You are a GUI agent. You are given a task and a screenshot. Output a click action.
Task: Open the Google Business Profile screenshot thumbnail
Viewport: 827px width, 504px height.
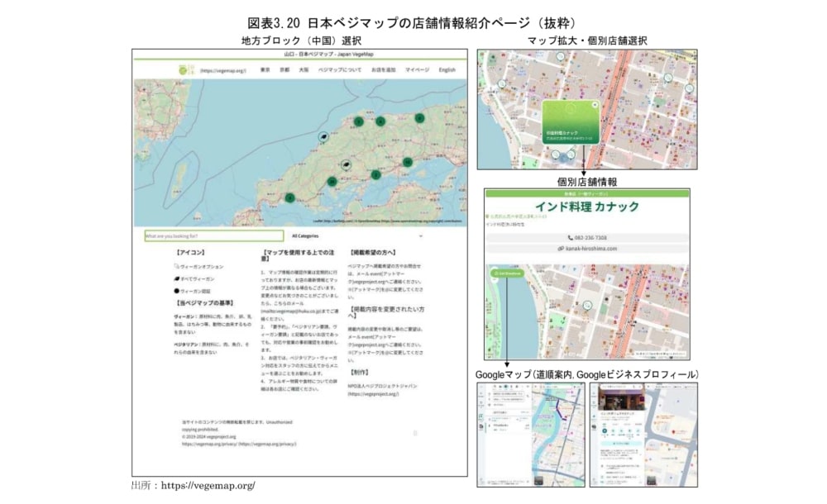click(x=643, y=435)
